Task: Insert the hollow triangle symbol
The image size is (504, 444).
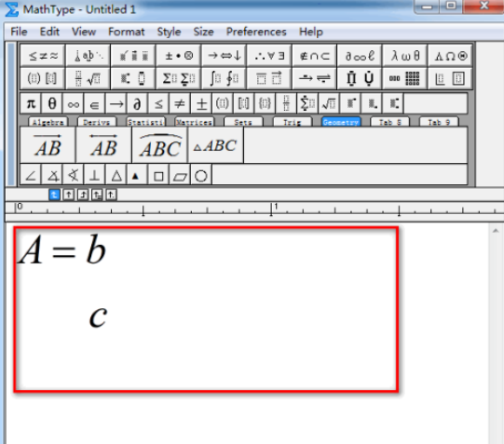Action: click(x=116, y=175)
